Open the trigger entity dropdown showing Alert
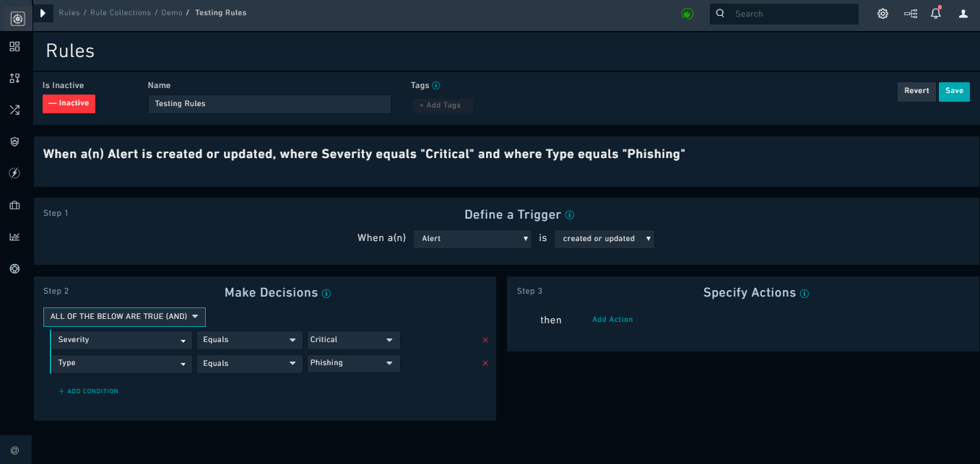The width and height of the screenshot is (980, 464). [x=472, y=238]
